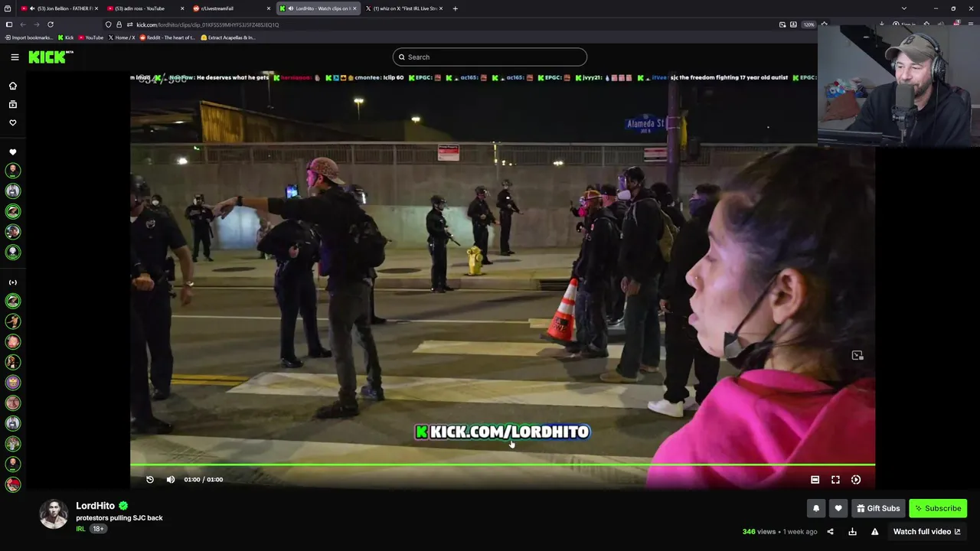
Task: Open the first avatar in the recommended channels list
Action: [x=12, y=302]
